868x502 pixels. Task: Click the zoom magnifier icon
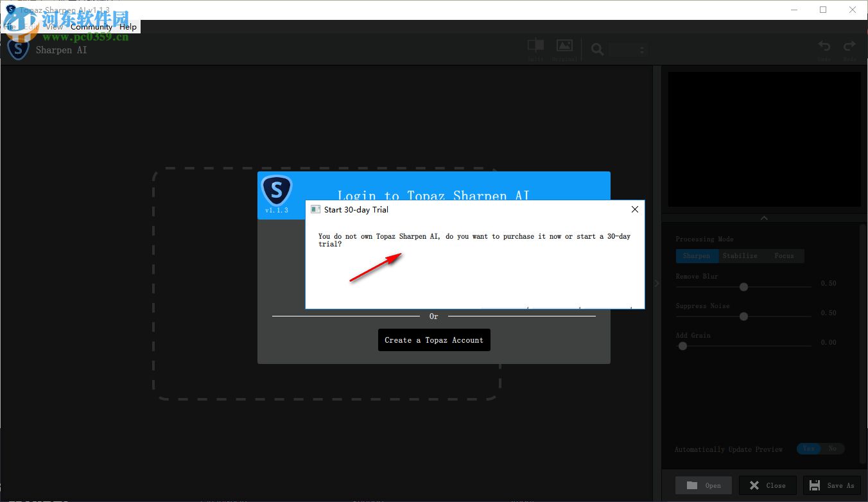pyautogui.click(x=597, y=49)
